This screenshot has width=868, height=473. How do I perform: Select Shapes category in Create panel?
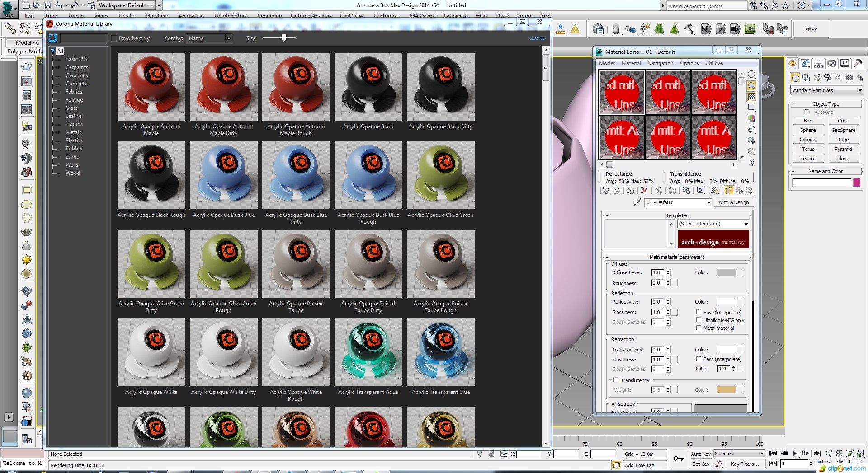(806, 78)
